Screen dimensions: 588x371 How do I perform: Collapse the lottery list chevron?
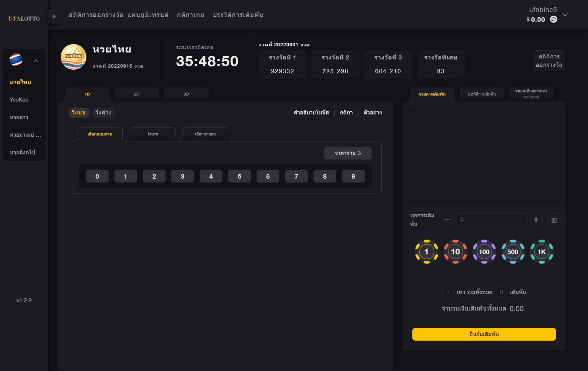click(36, 61)
